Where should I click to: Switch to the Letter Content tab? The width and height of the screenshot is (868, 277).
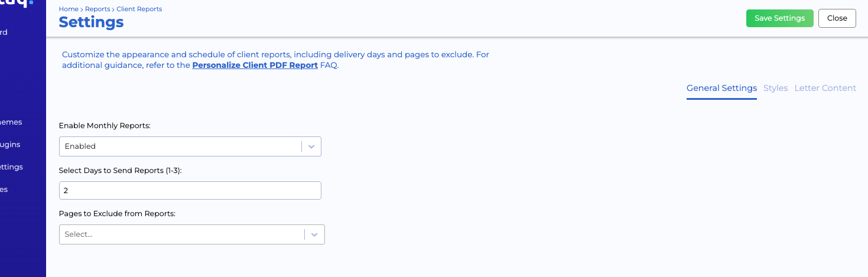[825, 88]
